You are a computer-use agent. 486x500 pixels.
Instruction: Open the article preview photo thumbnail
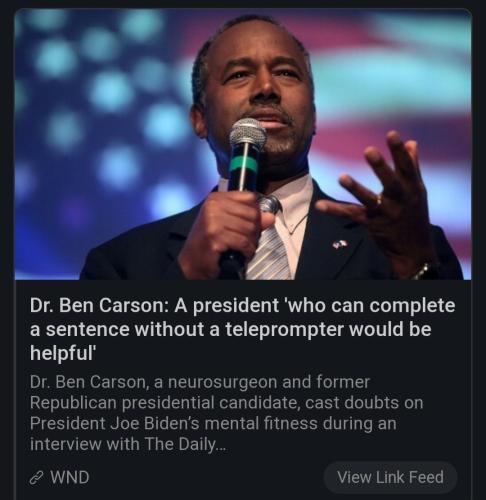(243, 144)
